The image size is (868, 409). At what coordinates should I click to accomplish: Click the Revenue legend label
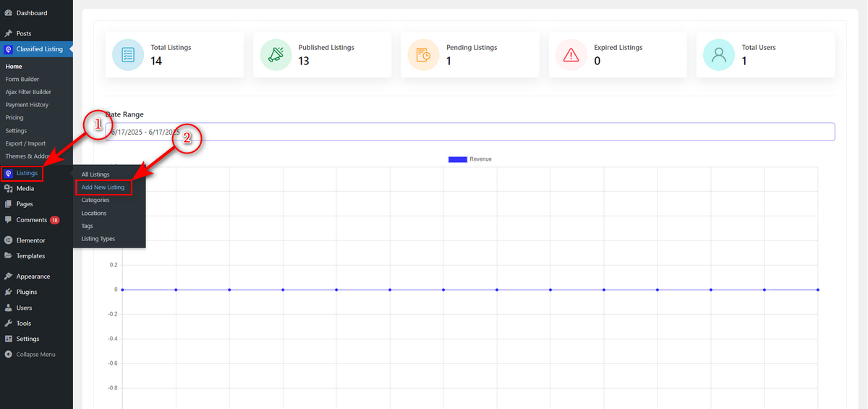pyautogui.click(x=481, y=159)
